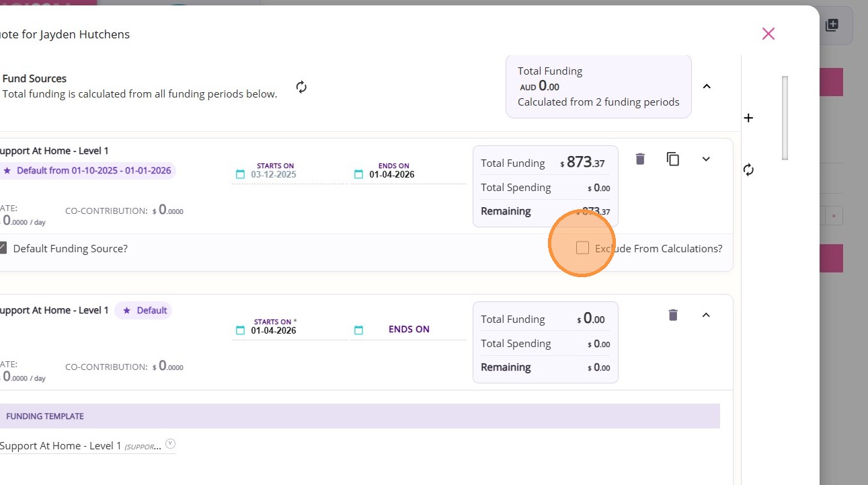Open calendar for the empty Ends On field

(359, 330)
